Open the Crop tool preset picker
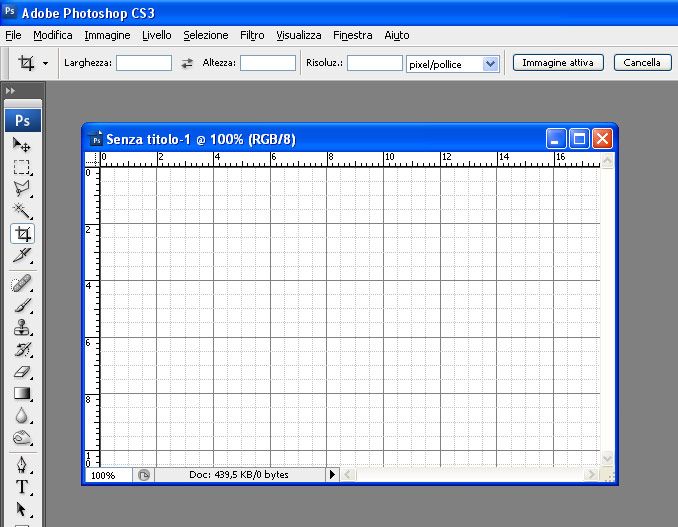This screenshot has height=527, width=678. pyautogui.click(x=45, y=64)
